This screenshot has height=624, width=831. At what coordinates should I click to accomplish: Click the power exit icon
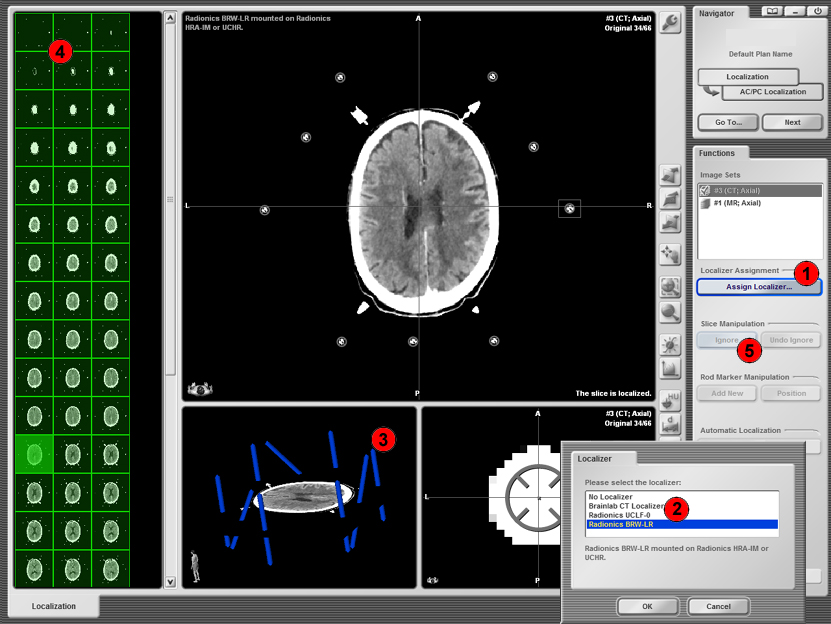[817, 11]
